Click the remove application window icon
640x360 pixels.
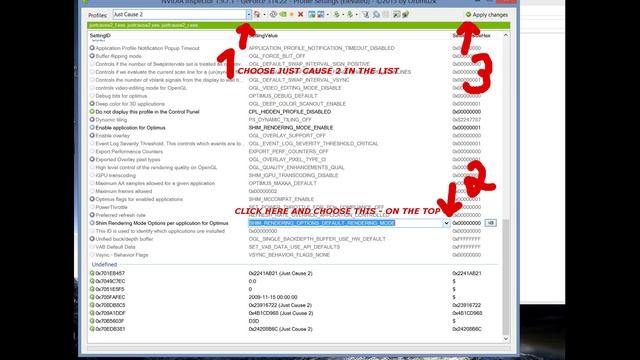pyautogui.click(x=321, y=14)
